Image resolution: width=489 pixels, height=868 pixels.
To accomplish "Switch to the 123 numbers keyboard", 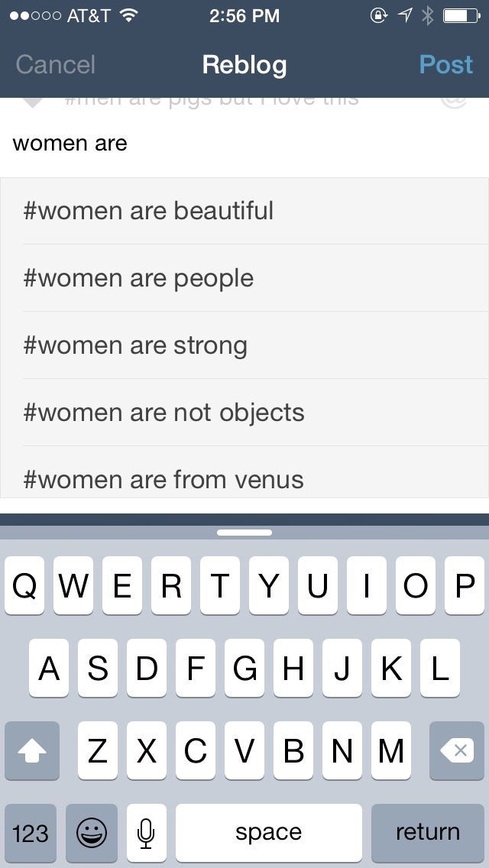I will pyautogui.click(x=31, y=833).
